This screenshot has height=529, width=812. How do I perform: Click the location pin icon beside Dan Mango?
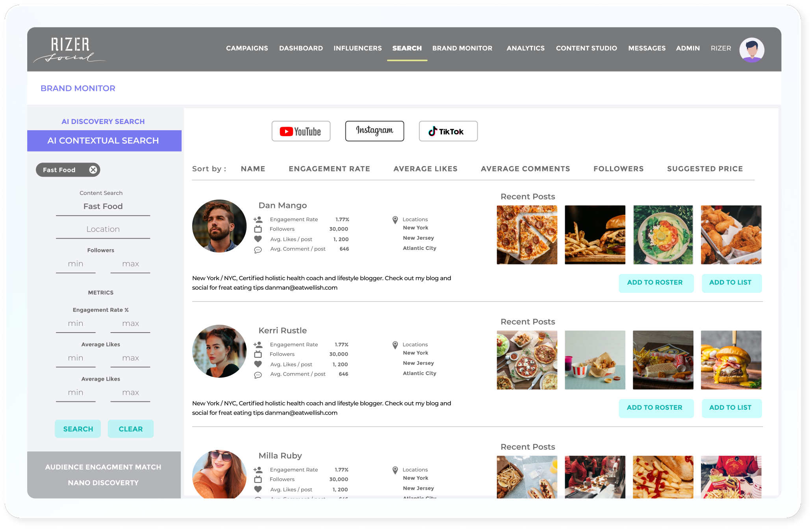pos(394,220)
